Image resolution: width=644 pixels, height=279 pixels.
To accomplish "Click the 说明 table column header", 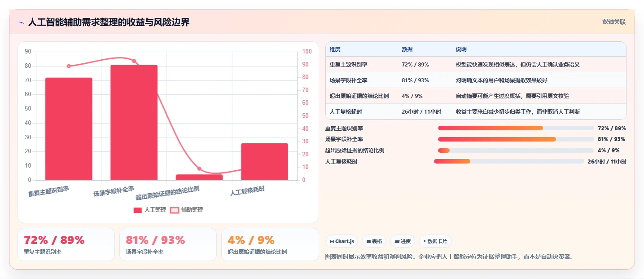I will [x=461, y=49].
